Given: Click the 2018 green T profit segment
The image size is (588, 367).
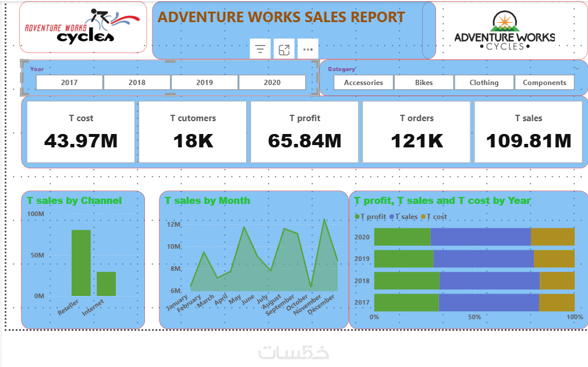Looking at the screenshot, I should point(407,281).
